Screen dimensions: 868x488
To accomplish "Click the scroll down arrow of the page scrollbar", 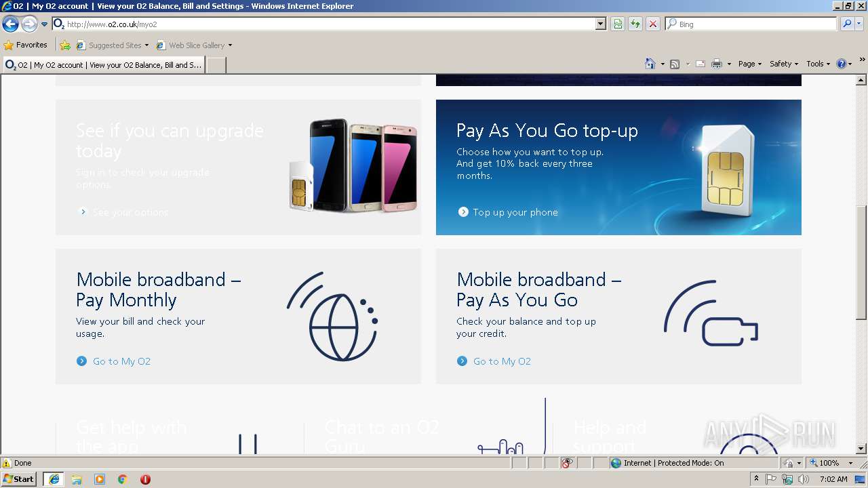I will pyautogui.click(x=861, y=448).
